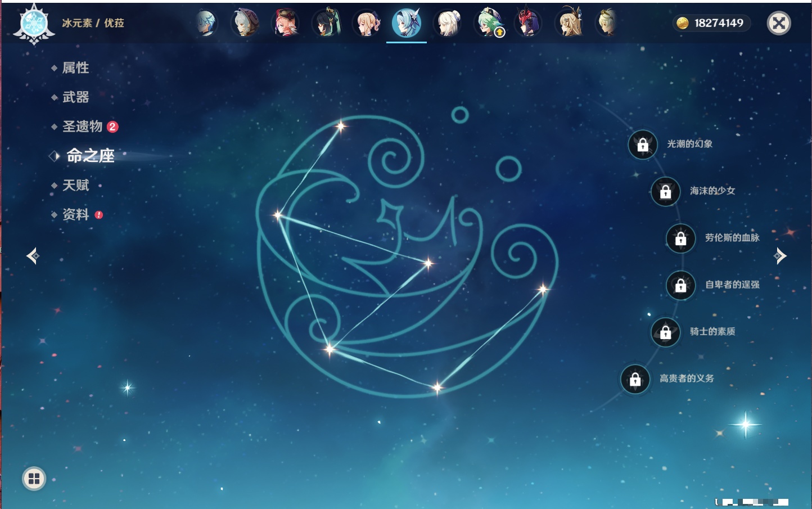Open the 骑士的素质 constellation label
The image size is (812, 509).
click(712, 332)
